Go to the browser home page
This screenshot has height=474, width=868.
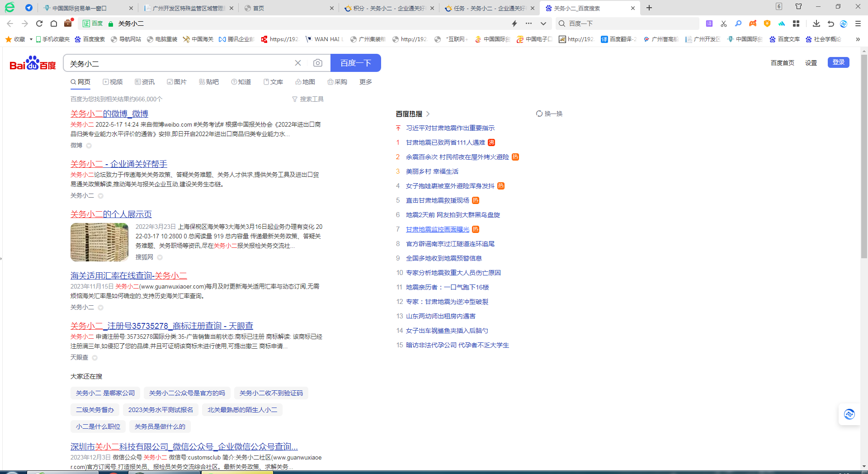[x=54, y=24]
